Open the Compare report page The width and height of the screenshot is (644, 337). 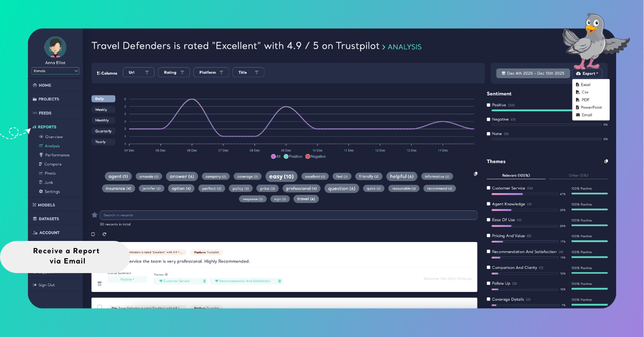click(49, 164)
